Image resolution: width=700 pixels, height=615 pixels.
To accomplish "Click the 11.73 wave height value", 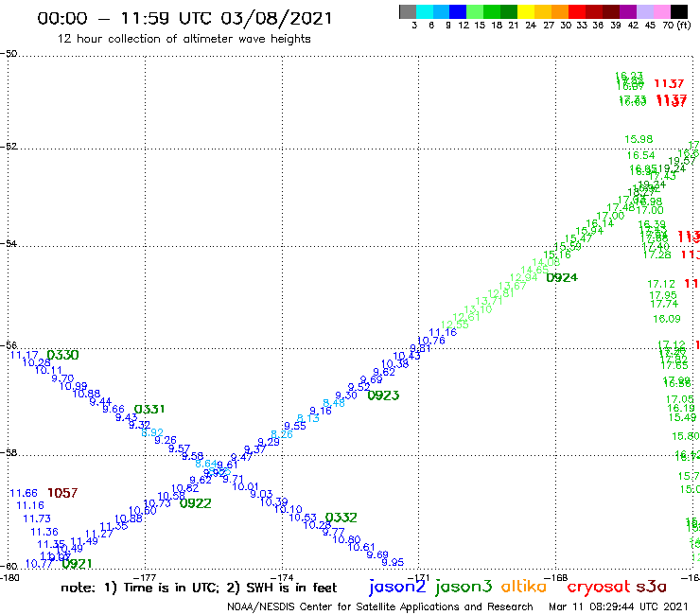I will 37,518.
